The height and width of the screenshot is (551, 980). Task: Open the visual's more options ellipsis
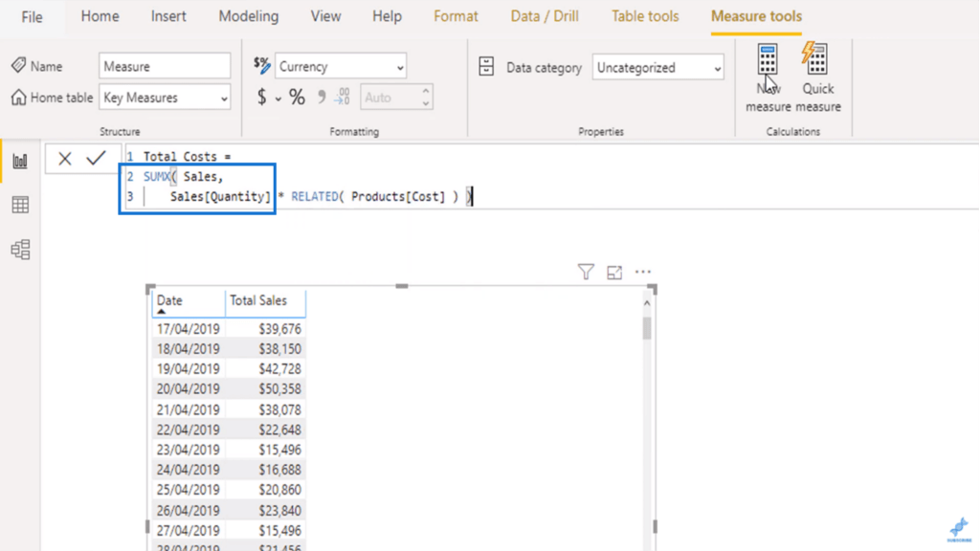coord(642,272)
